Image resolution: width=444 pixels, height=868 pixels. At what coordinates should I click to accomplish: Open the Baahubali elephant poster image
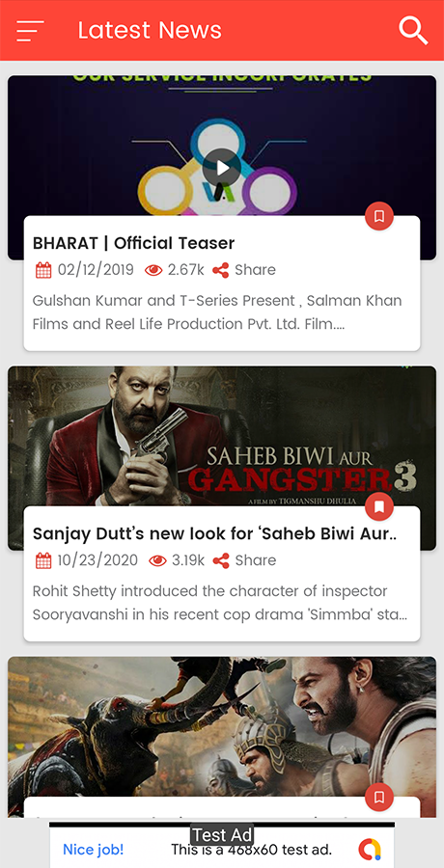coord(222,727)
